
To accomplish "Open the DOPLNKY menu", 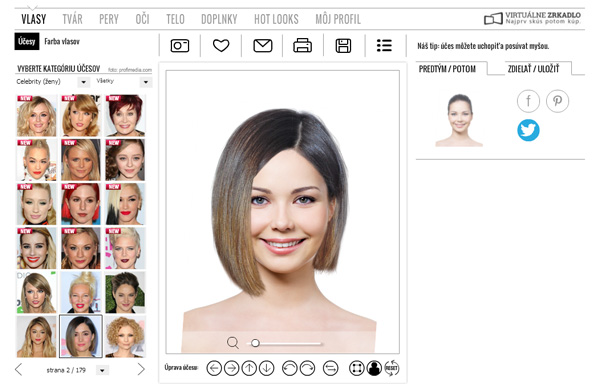I will pyautogui.click(x=219, y=19).
